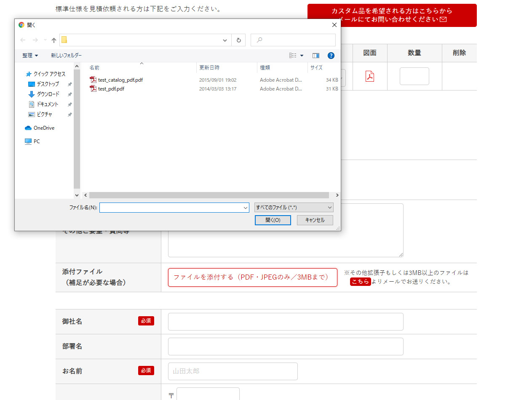The width and height of the screenshot is (532, 400).
Task: Click the Forward arrow in file dialog
Action: [35, 40]
